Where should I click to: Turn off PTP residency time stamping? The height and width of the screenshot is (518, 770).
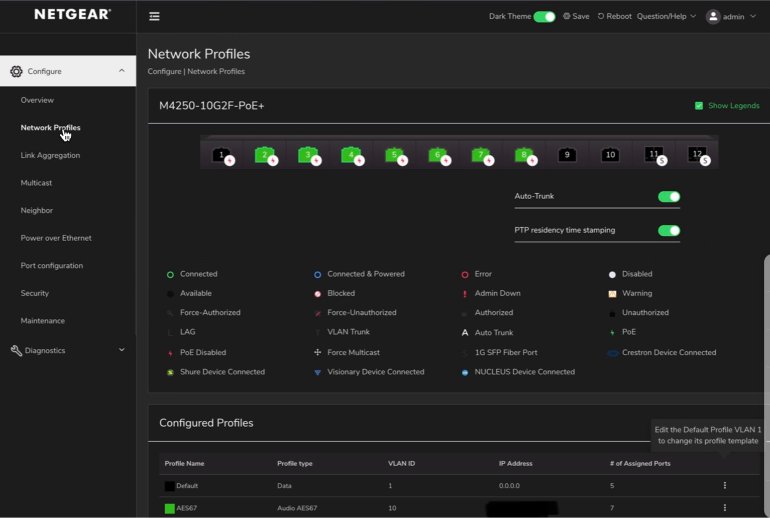668,231
